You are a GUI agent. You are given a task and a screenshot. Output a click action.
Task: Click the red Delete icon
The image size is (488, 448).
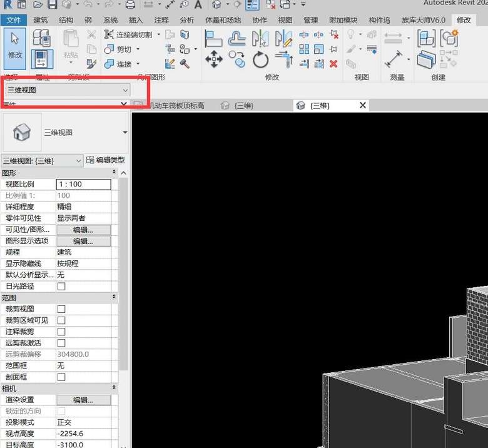(x=333, y=63)
